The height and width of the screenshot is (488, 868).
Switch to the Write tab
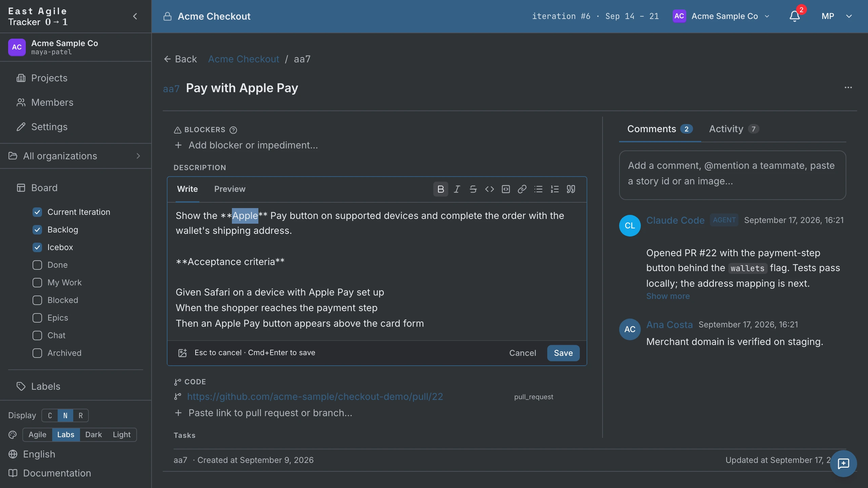pos(187,189)
